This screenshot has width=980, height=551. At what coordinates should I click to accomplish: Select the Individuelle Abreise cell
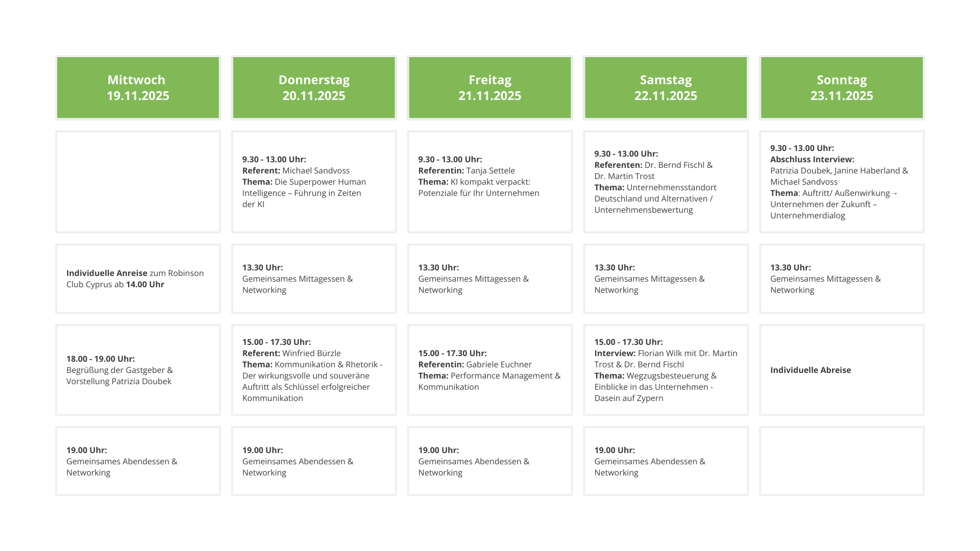[842, 370]
